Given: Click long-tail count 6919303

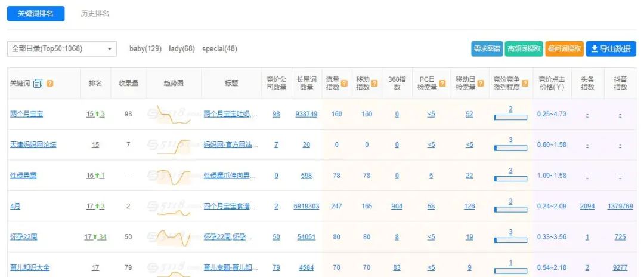Looking at the screenshot, I should pyautogui.click(x=306, y=207).
